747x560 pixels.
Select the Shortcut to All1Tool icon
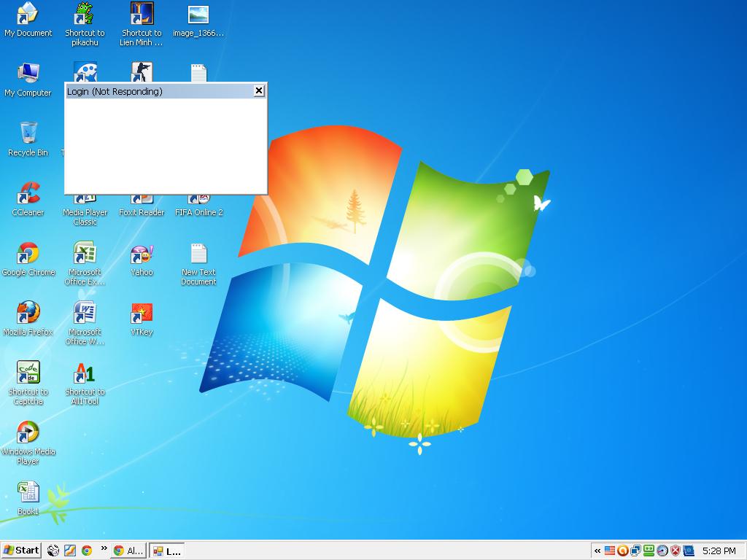tap(85, 374)
